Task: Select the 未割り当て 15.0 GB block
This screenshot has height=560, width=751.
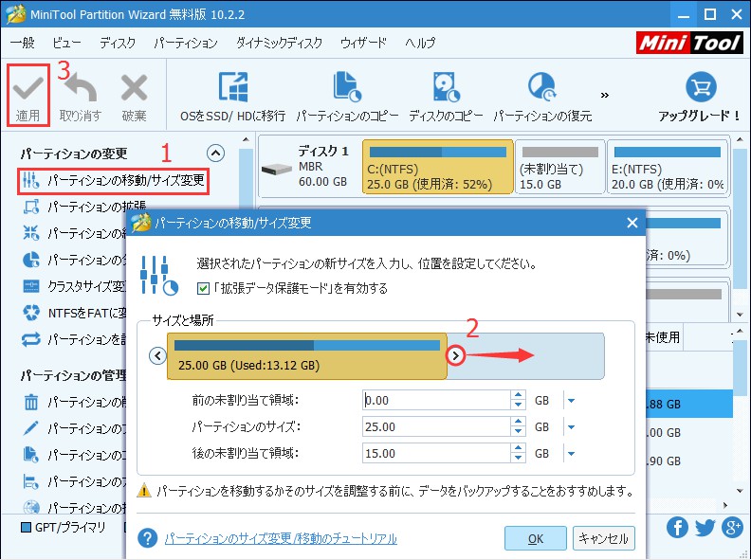Action: tap(559, 167)
